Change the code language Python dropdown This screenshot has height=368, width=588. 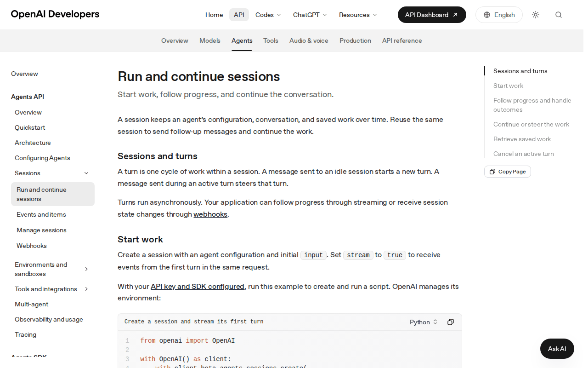point(424,322)
